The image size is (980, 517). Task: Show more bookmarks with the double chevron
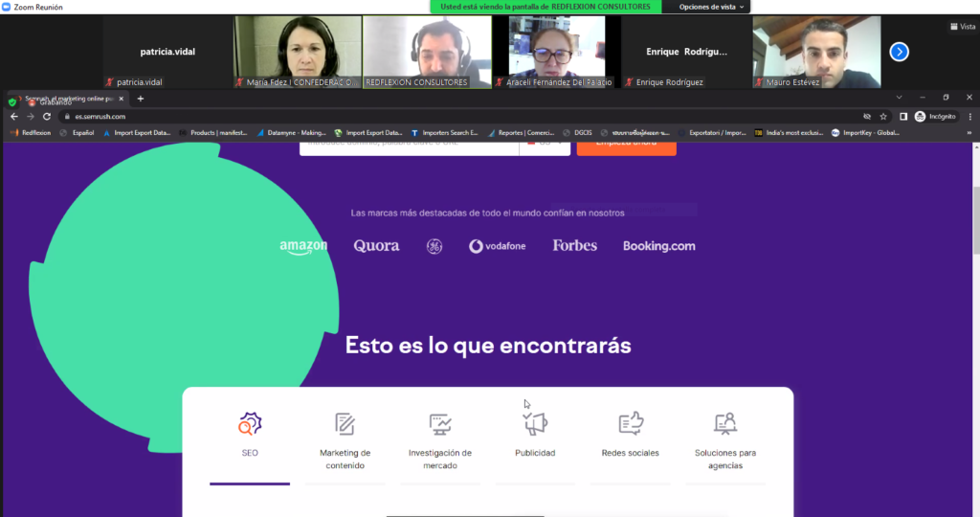click(969, 132)
